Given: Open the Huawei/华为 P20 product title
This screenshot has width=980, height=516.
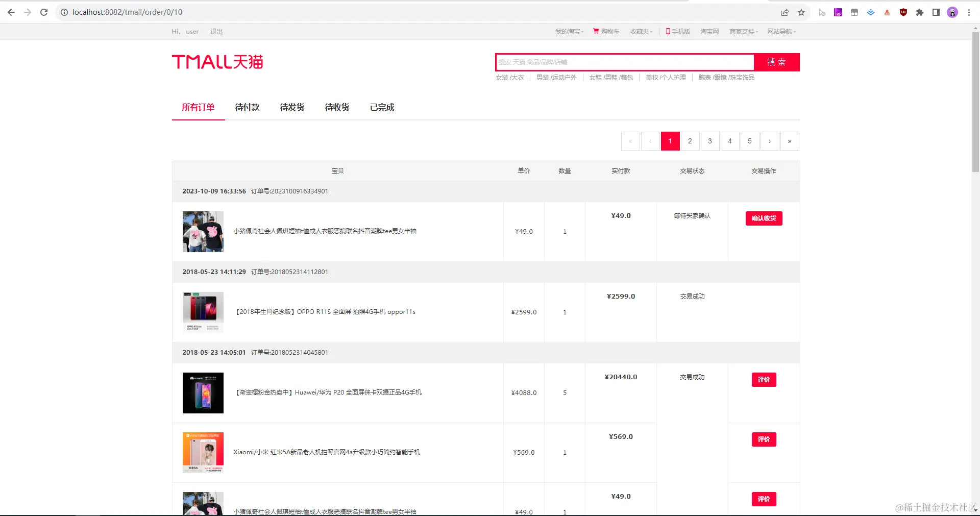Looking at the screenshot, I should click(328, 392).
